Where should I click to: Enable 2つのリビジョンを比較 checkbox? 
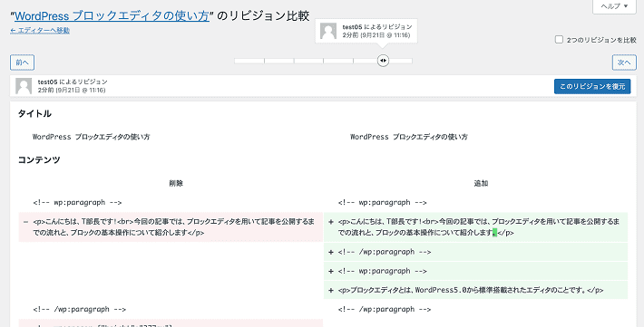pos(559,40)
